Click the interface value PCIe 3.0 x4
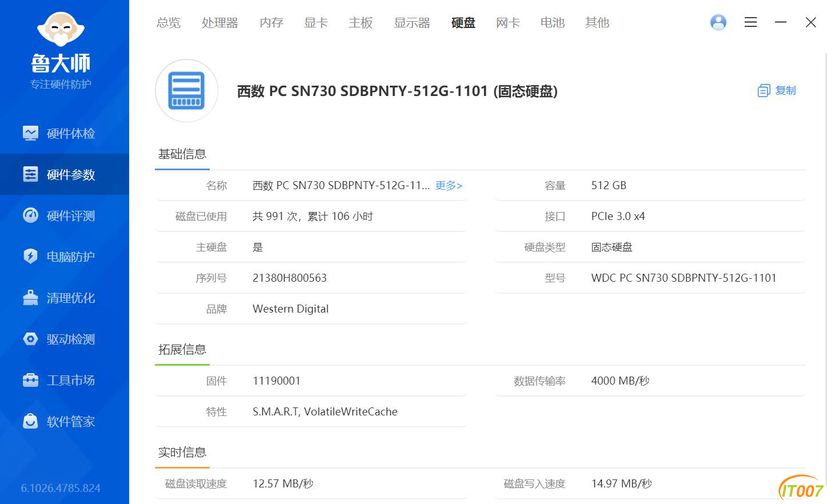This screenshot has width=827, height=504. click(618, 217)
